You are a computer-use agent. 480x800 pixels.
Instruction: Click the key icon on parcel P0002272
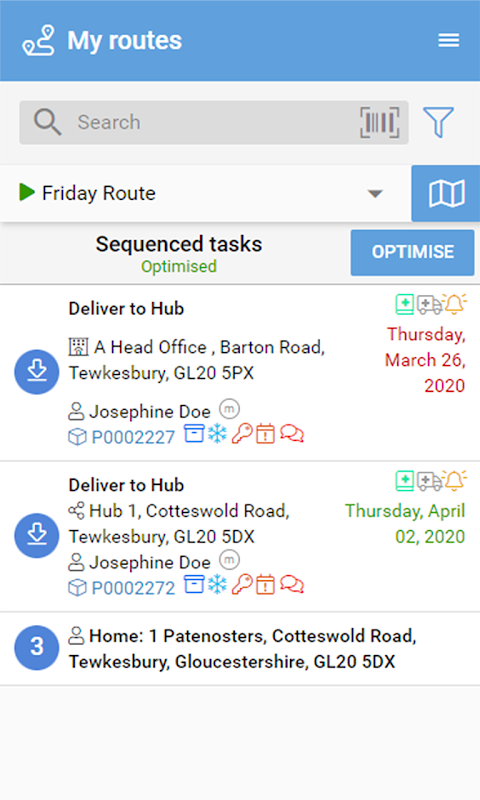tap(242, 585)
